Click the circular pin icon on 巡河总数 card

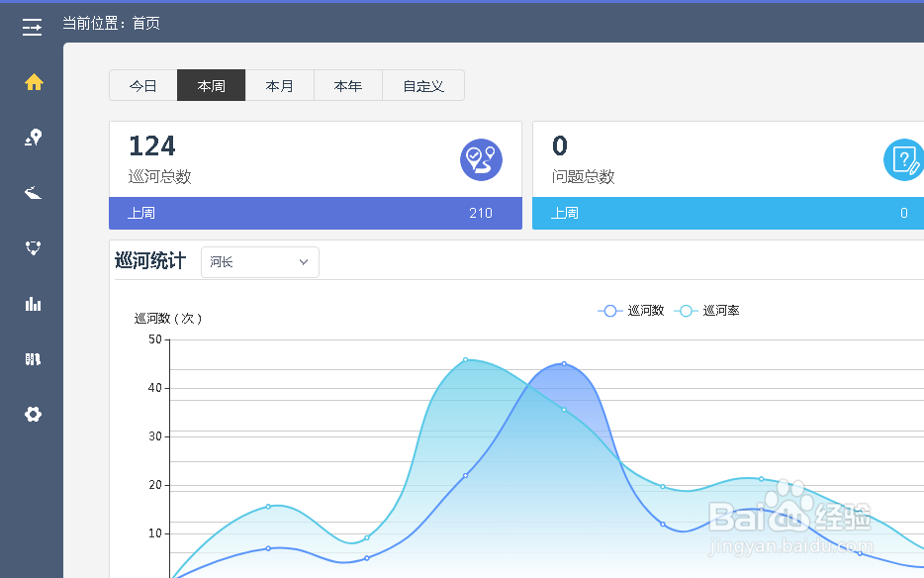click(482, 159)
